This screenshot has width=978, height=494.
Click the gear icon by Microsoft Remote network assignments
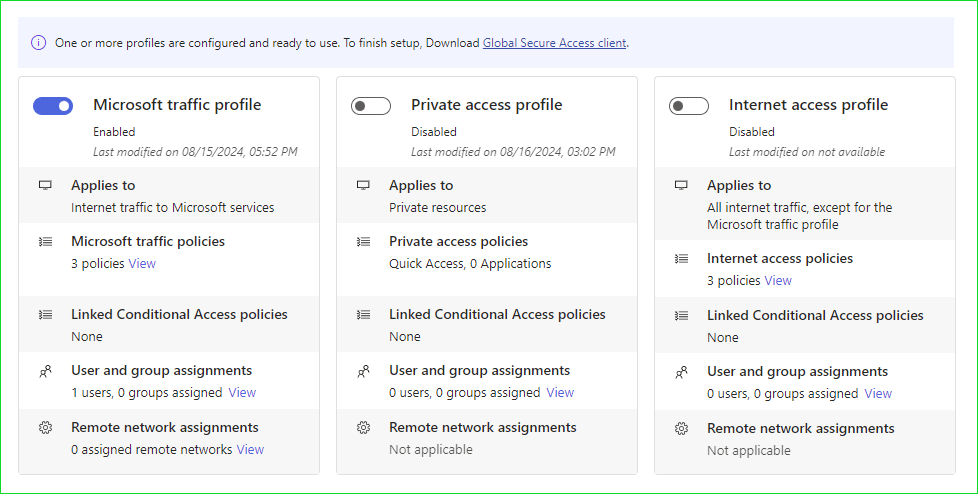[x=46, y=427]
